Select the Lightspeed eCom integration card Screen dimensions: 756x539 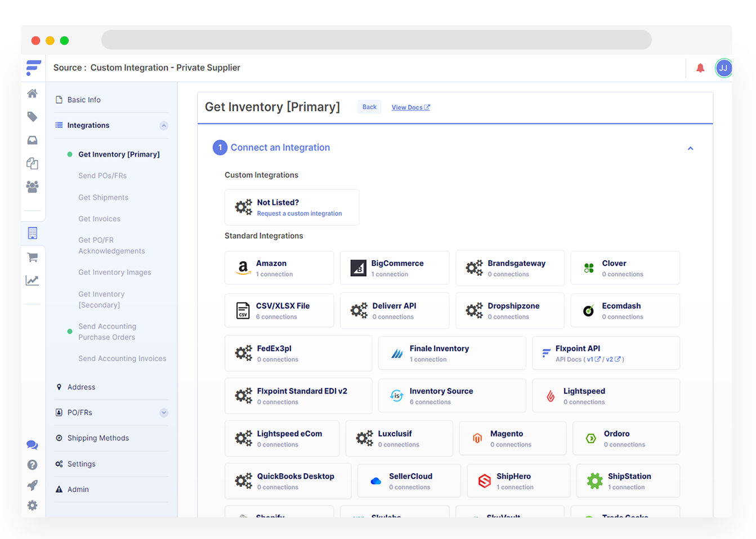pyautogui.click(x=282, y=438)
